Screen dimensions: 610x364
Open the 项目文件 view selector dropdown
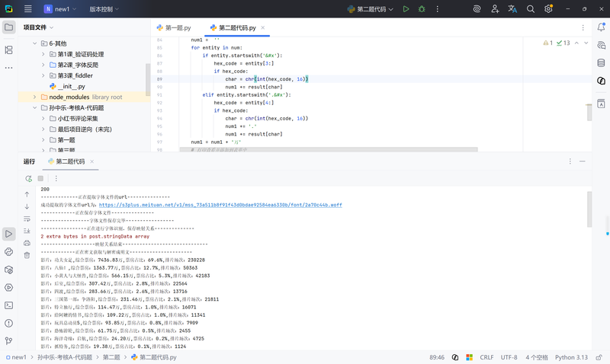tap(38, 27)
